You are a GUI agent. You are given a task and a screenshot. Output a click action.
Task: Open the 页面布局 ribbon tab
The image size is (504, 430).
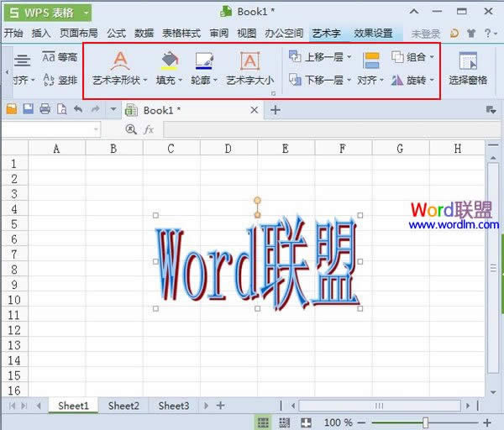[x=79, y=33]
